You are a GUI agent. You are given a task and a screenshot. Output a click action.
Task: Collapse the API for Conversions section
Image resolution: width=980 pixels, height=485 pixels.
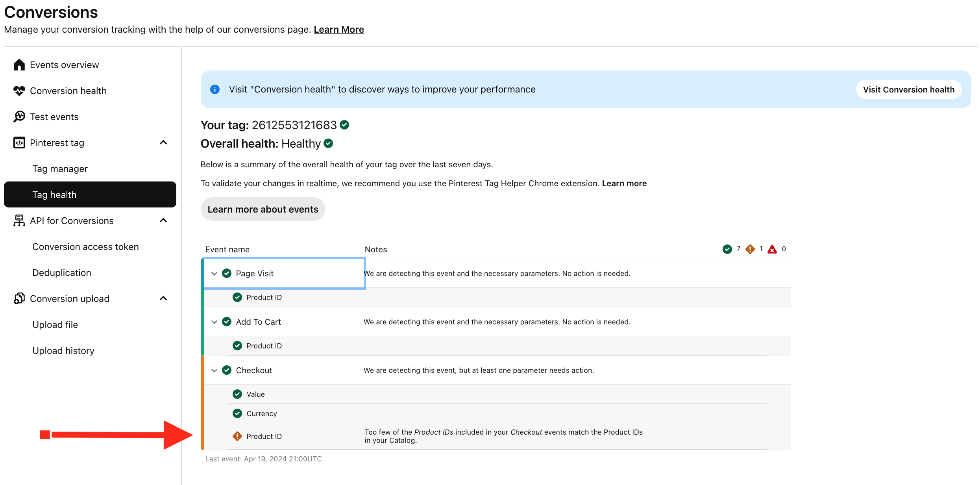tap(163, 220)
